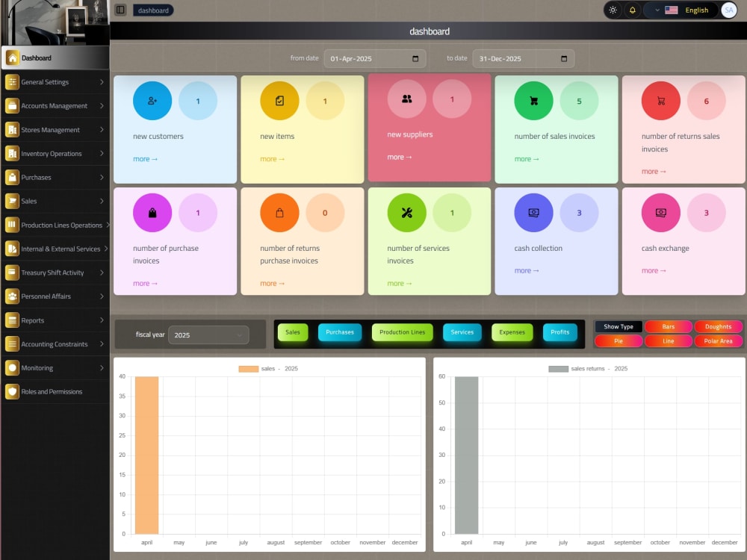Open the Reports menu item
This screenshot has width=747, height=560.
point(55,320)
